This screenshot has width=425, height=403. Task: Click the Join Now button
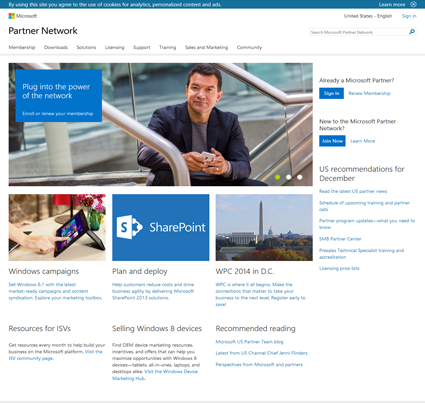pyautogui.click(x=332, y=141)
